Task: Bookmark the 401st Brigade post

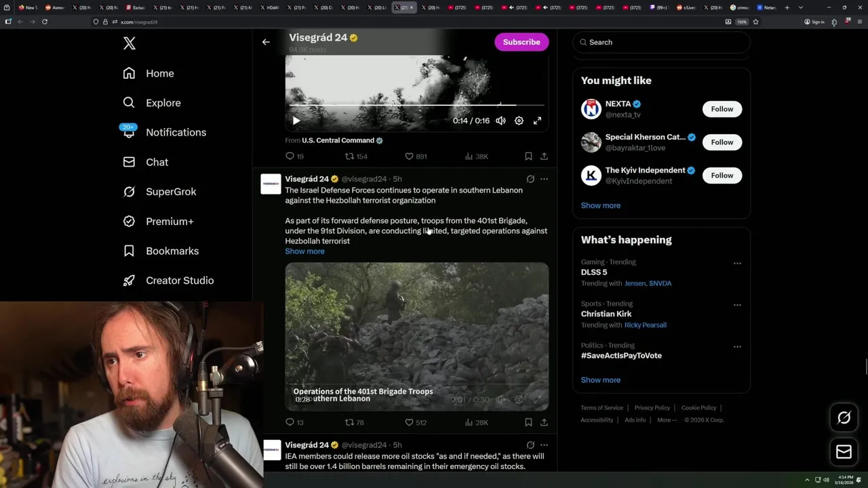Action: point(528,422)
